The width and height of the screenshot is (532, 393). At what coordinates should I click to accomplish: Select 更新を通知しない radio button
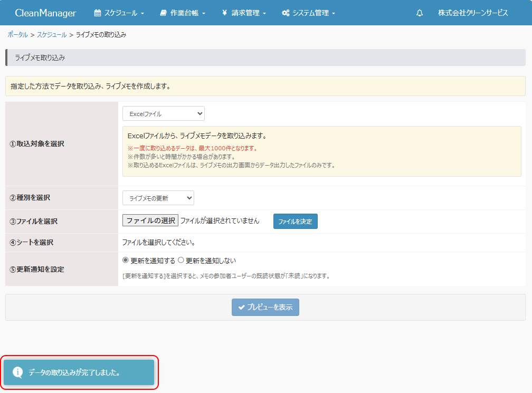[181, 260]
